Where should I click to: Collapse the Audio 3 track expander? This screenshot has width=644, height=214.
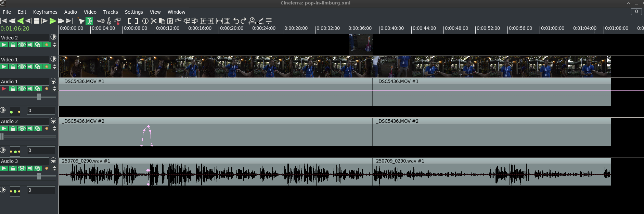coord(53,160)
